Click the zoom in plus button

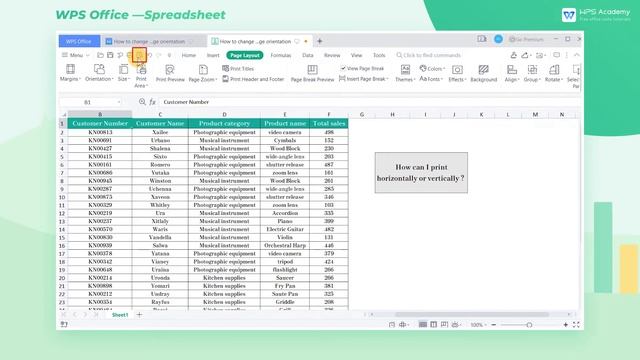point(566,325)
